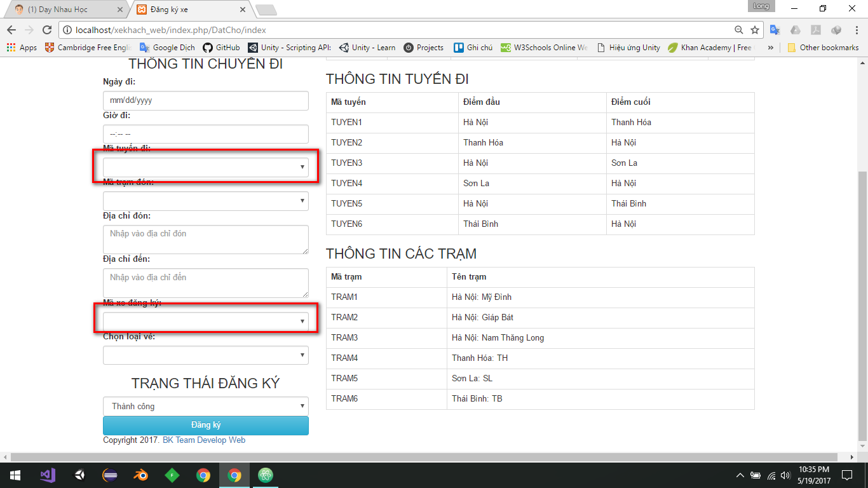The image size is (868, 488).
Task: Switch to the Day Nhau Học tab
Action: pos(62,10)
